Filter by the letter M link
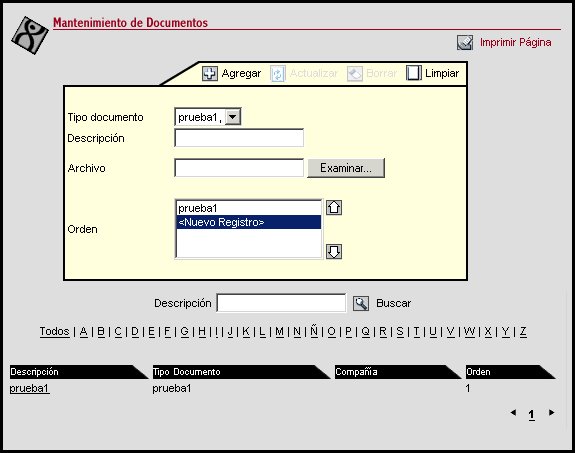 279,332
